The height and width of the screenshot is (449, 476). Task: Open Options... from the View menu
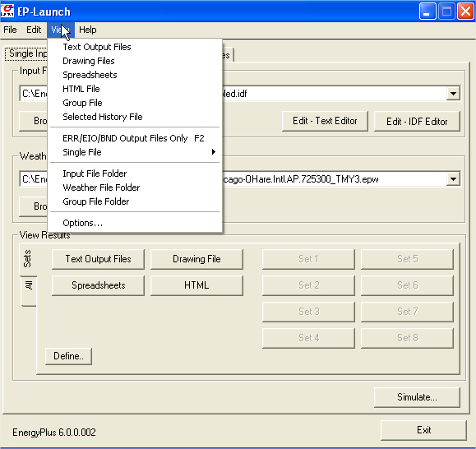tap(135, 223)
